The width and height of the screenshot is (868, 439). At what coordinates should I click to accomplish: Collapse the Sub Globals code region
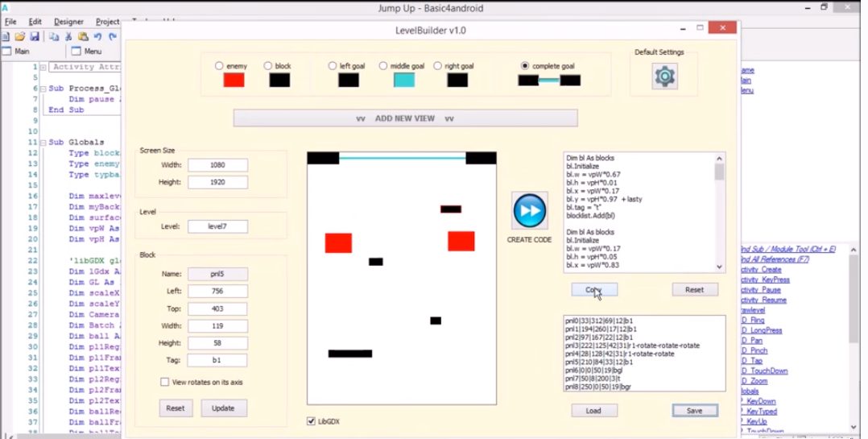[x=43, y=143]
